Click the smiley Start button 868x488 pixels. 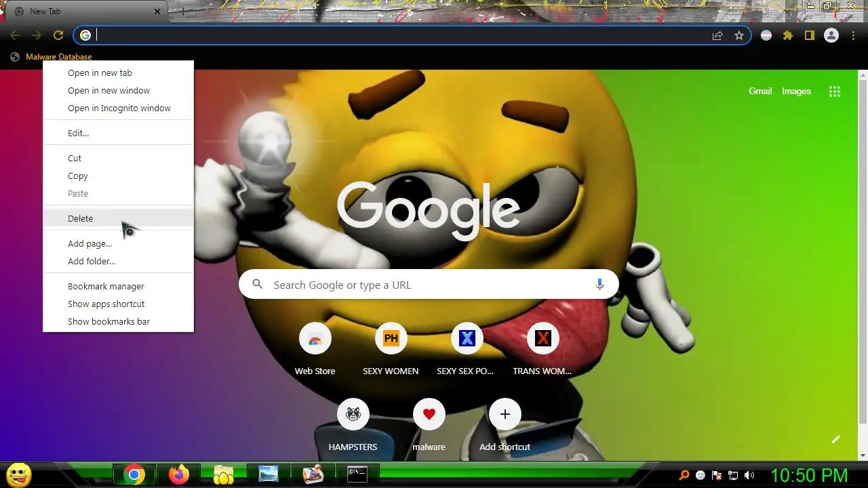point(18,474)
